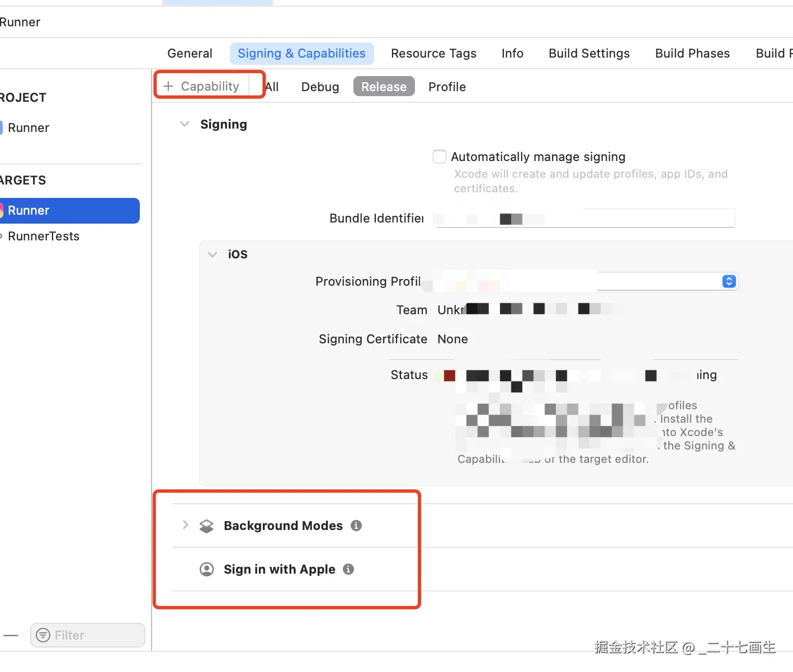
Task: Select the Runner target
Action: [x=70, y=211]
